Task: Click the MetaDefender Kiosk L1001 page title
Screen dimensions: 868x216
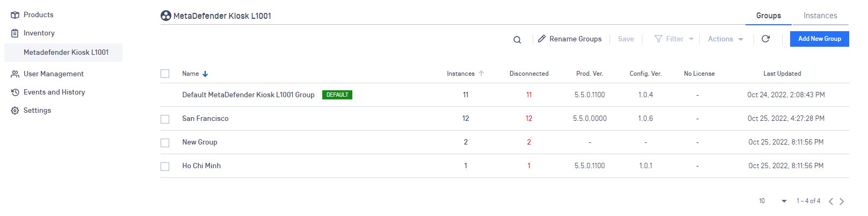Action: pos(222,16)
